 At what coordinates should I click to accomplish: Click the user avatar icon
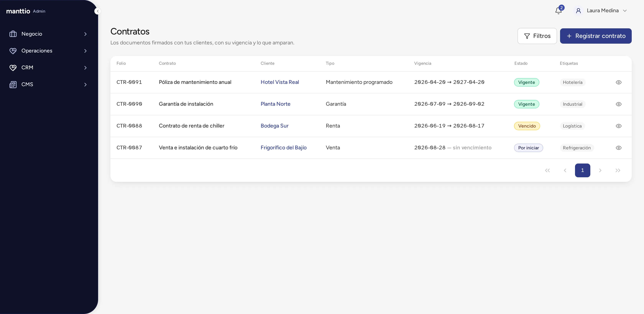[x=578, y=11]
